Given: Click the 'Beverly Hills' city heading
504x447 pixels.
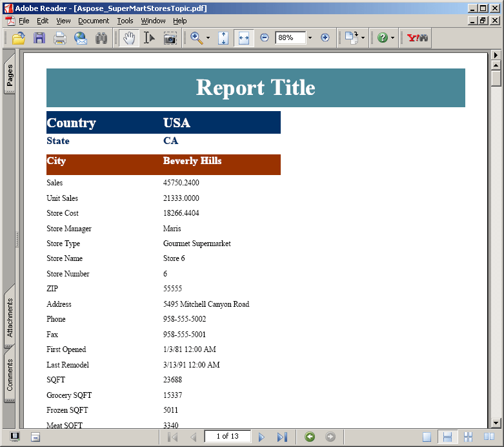Looking at the screenshot, I should 192,161.
